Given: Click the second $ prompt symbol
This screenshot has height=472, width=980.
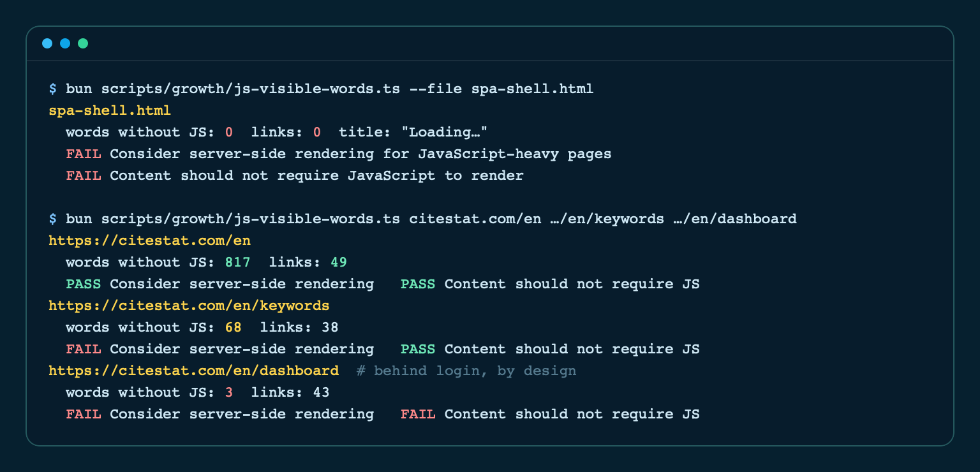Looking at the screenshot, I should point(52,219).
